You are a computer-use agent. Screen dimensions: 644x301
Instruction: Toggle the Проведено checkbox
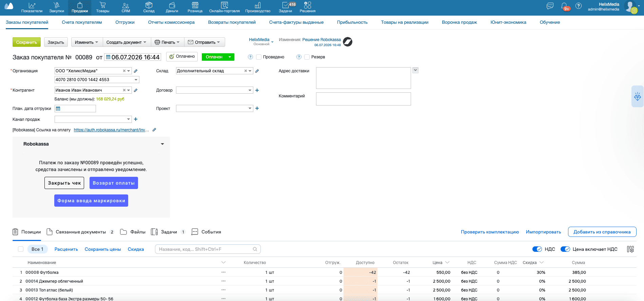coord(259,57)
